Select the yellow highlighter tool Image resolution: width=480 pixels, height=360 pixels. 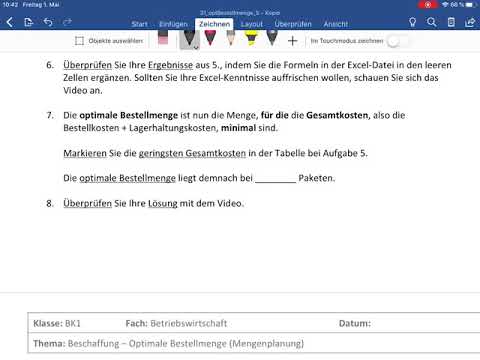pyautogui.click(x=252, y=37)
